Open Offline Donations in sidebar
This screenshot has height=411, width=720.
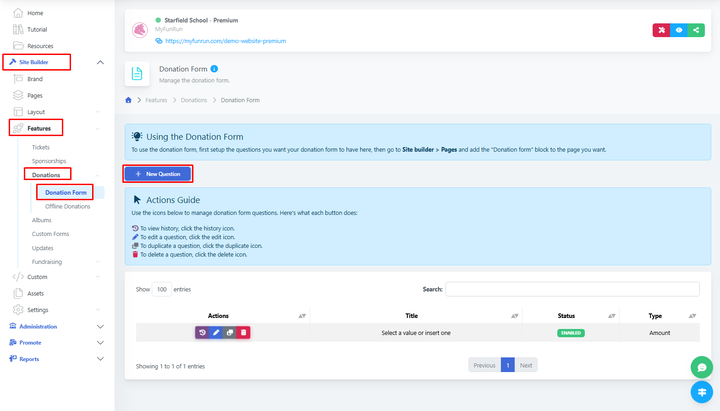(x=68, y=206)
